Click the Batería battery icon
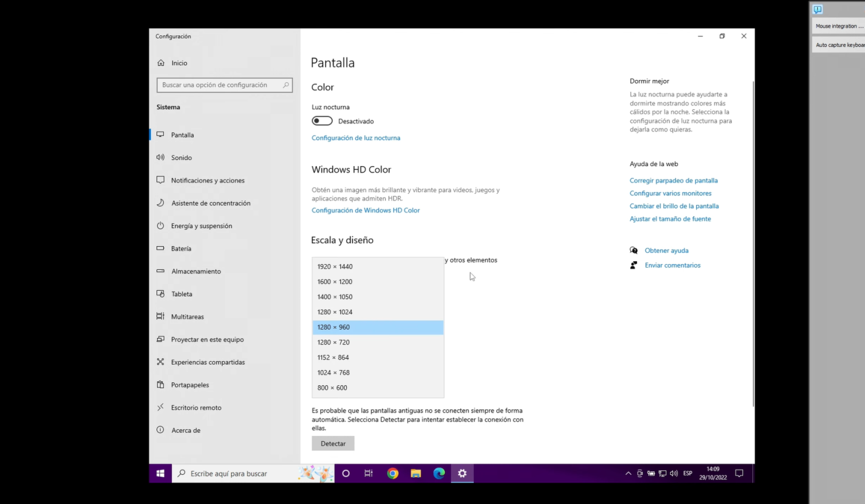 click(160, 248)
